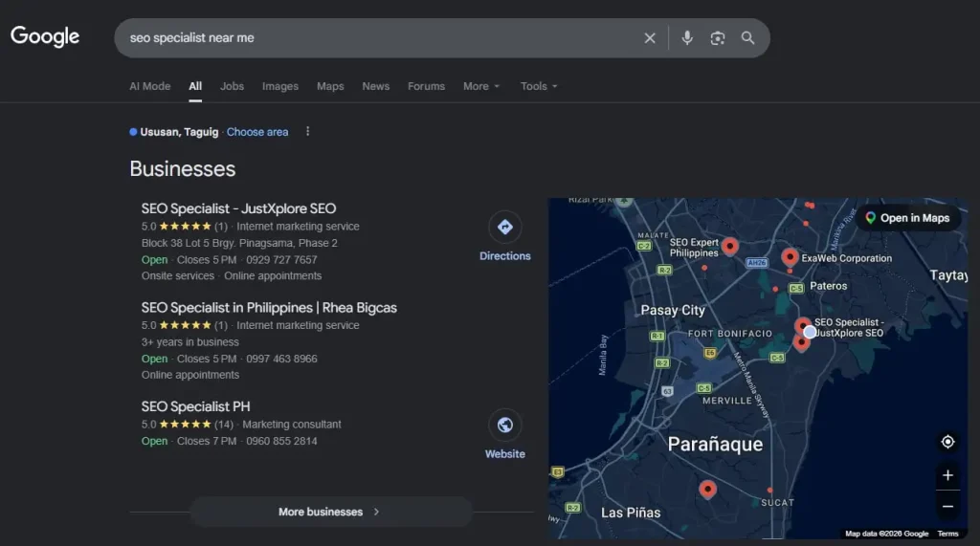The image size is (980, 546).
Task: Click phone number 0960 855 2814
Action: (281, 441)
